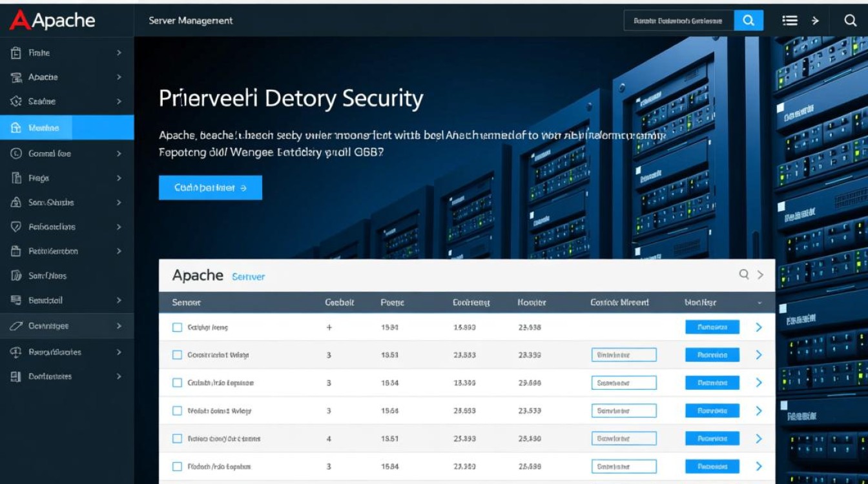This screenshot has width=868, height=484.
Task: Click the red Apache logo icon
Action: tap(19, 20)
